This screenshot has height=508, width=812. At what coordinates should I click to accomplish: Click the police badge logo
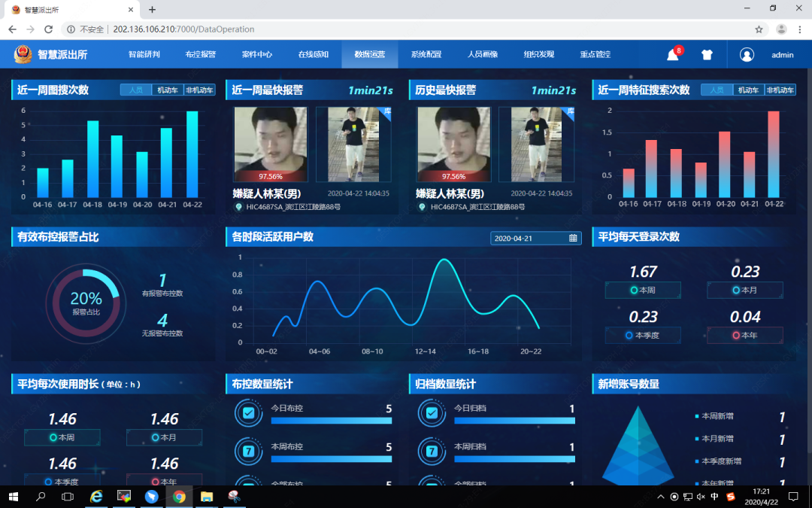[x=23, y=54]
